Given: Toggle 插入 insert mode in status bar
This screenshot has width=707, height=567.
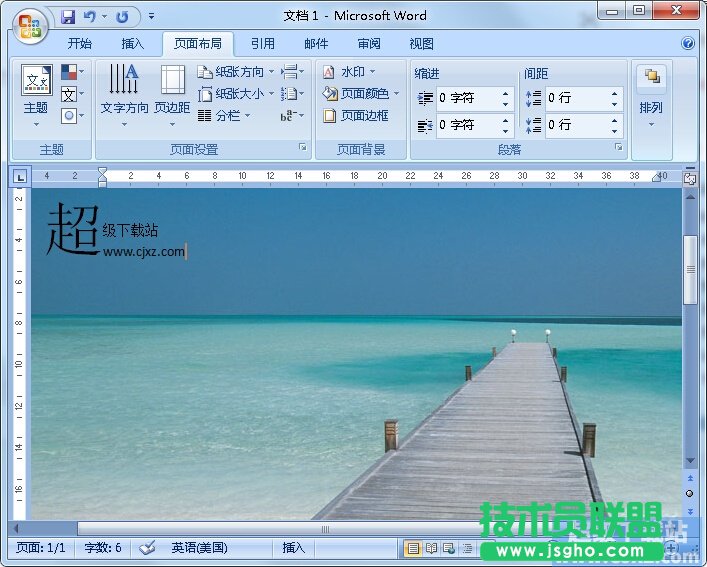Looking at the screenshot, I should coord(293,548).
